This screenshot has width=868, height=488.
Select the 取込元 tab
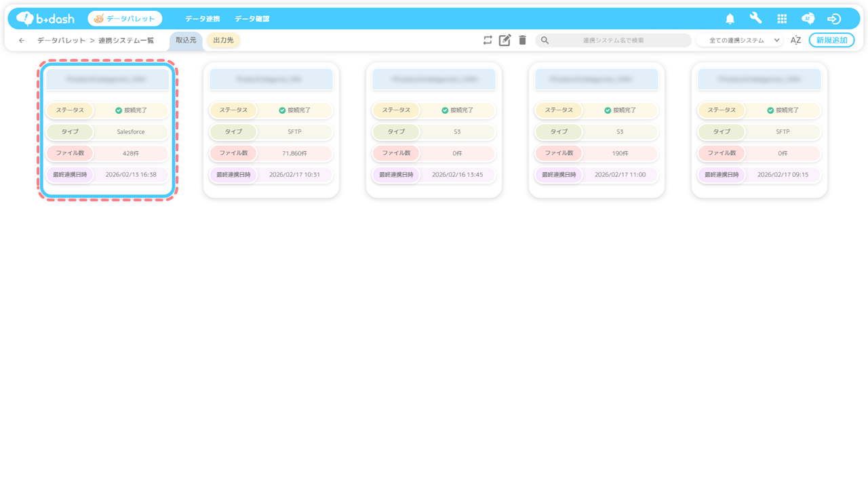[x=186, y=41]
